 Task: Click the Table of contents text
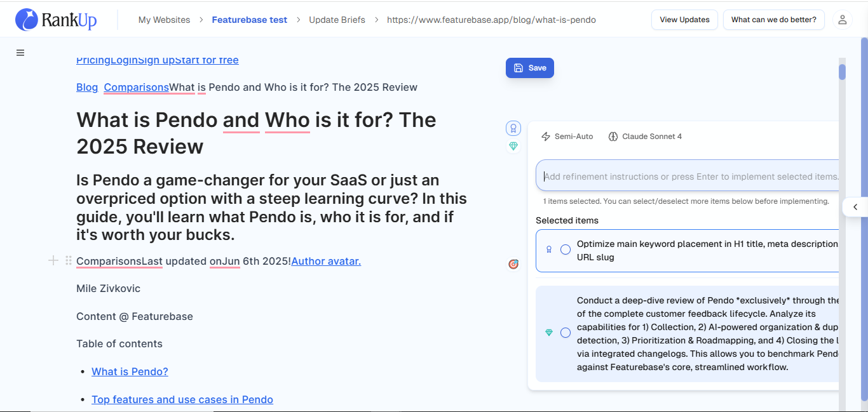coord(119,343)
